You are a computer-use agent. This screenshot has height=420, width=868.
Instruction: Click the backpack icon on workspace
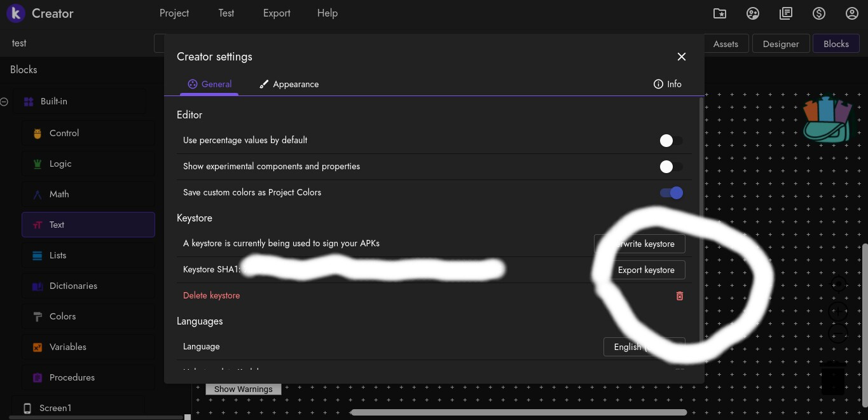coord(827,119)
